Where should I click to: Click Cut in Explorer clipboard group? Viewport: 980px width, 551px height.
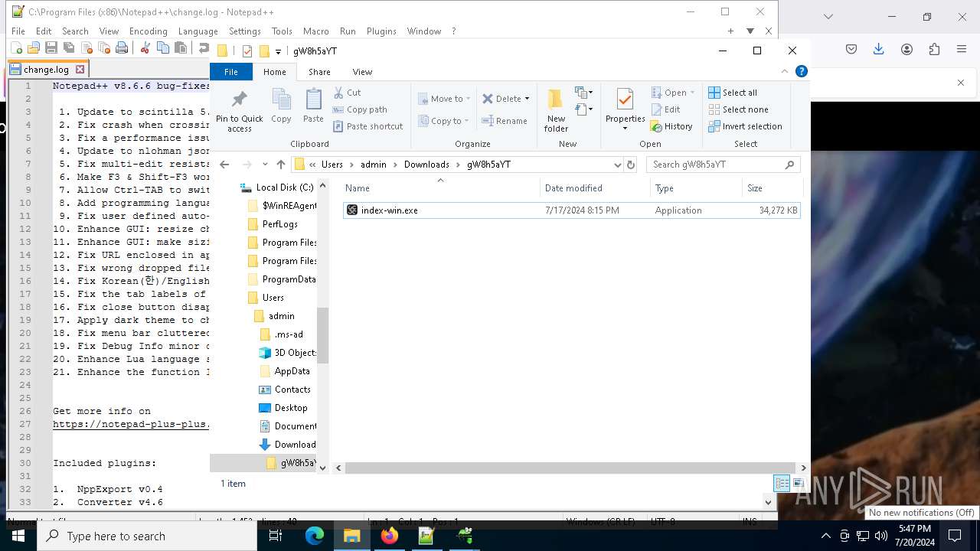pyautogui.click(x=347, y=93)
